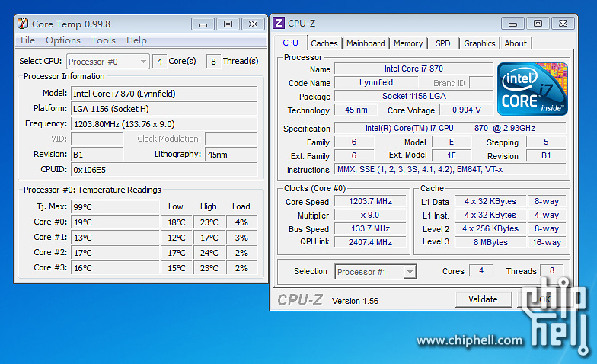Click the empty Clock Modulation field
The image size is (597, 364).
coord(231,139)
